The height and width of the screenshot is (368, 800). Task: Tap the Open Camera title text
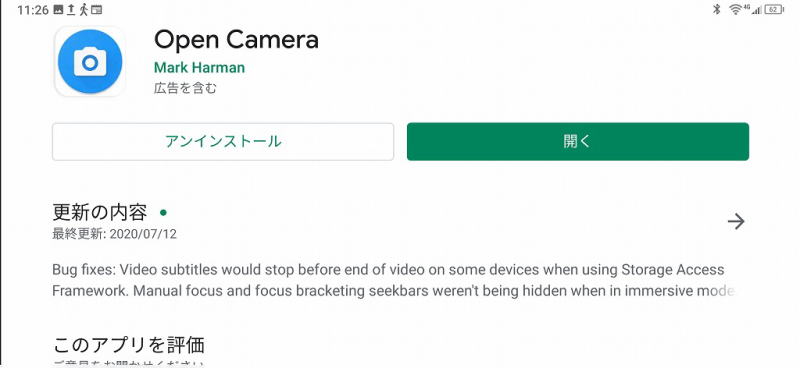(x=236, y=40)
